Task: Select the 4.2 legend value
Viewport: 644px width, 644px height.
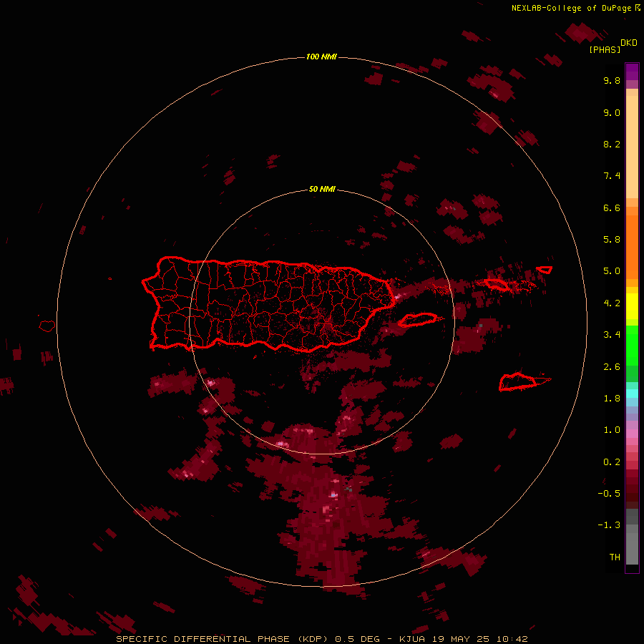Action: pos(612,303)
